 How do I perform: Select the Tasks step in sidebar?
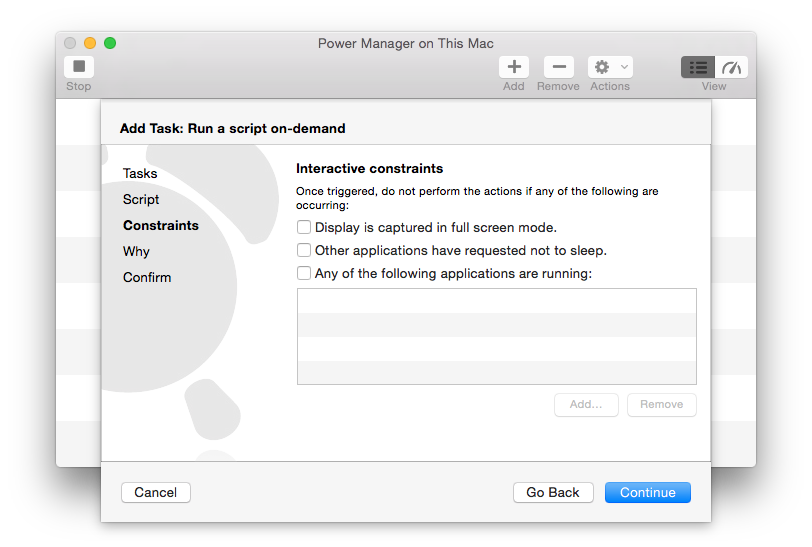pyautogui.click(x=140, y=174)
